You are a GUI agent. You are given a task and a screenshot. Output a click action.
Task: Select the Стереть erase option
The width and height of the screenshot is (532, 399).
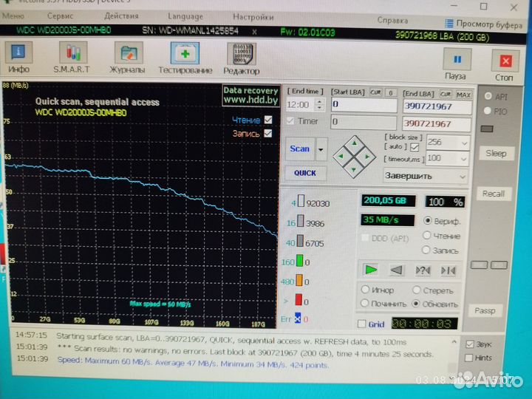416,290
